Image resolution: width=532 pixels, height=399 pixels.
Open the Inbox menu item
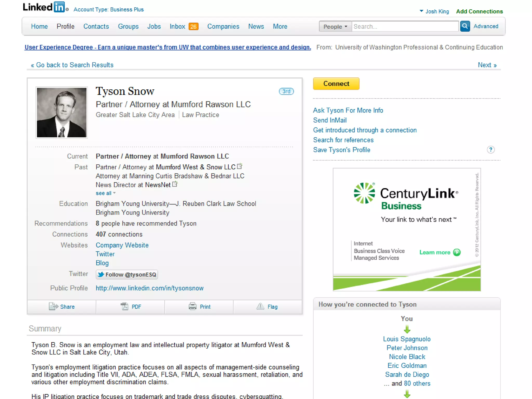(177, 26)
